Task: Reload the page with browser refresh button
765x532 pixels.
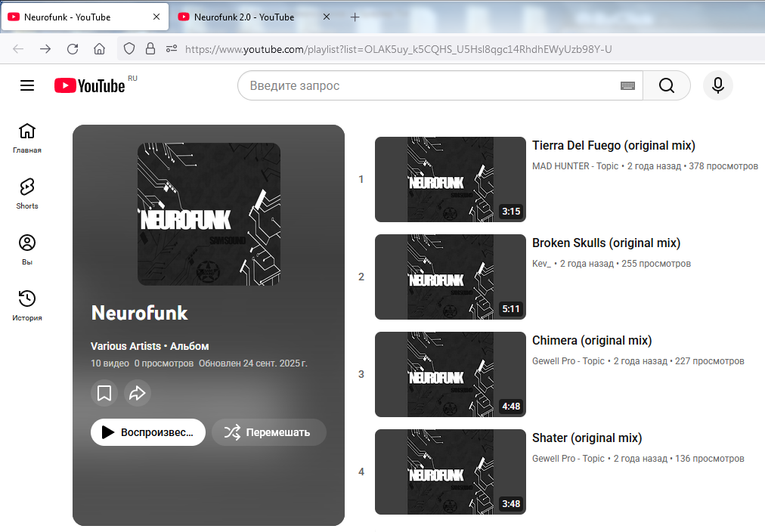Action: (x=73, y=49)
